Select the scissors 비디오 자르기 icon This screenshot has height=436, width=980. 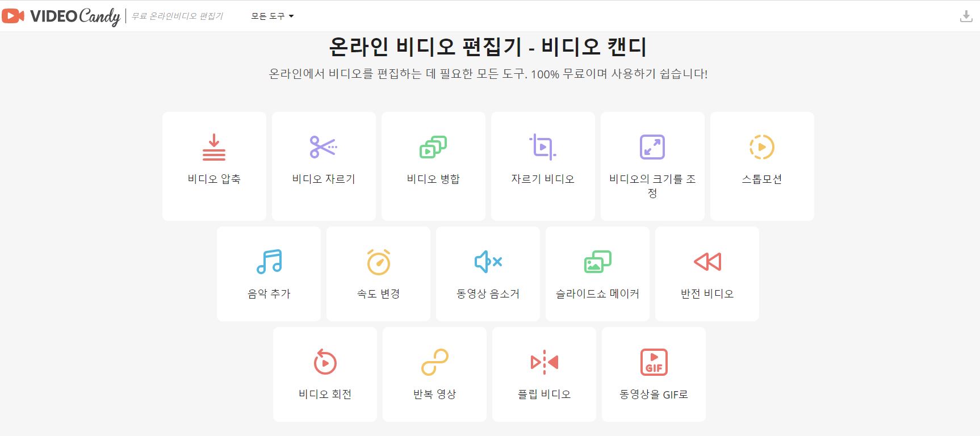coord(324,147)
